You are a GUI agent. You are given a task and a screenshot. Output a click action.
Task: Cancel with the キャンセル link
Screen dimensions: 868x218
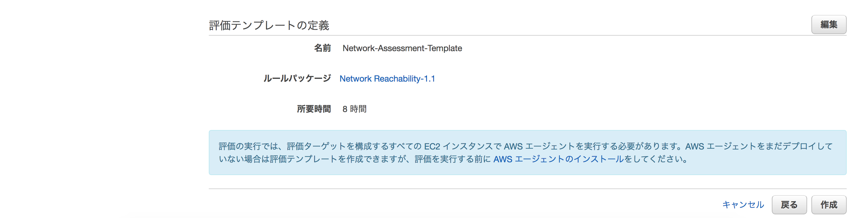pyautogui.click(x=743, y=205)
